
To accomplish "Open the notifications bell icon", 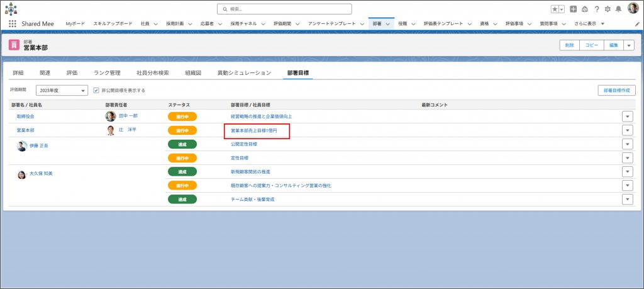I will pos(618,9).
